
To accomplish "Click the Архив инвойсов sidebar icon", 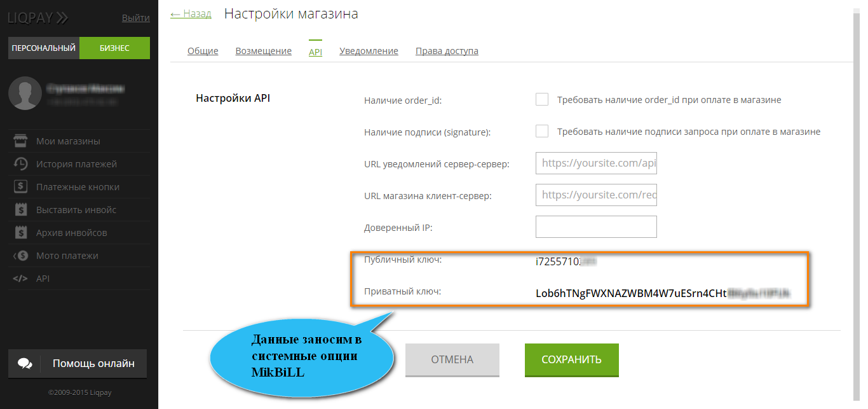I will point(20,233).
